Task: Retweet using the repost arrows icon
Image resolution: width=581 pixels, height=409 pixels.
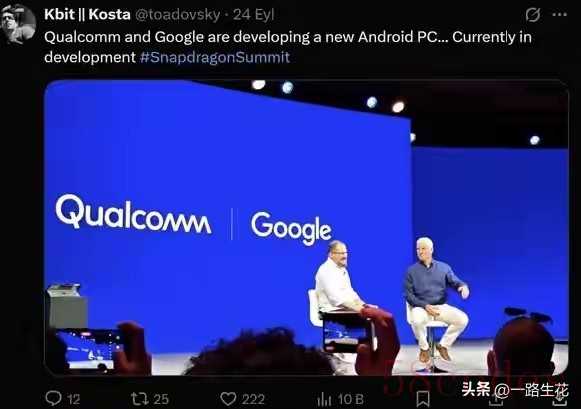Action: coord(140,399)
